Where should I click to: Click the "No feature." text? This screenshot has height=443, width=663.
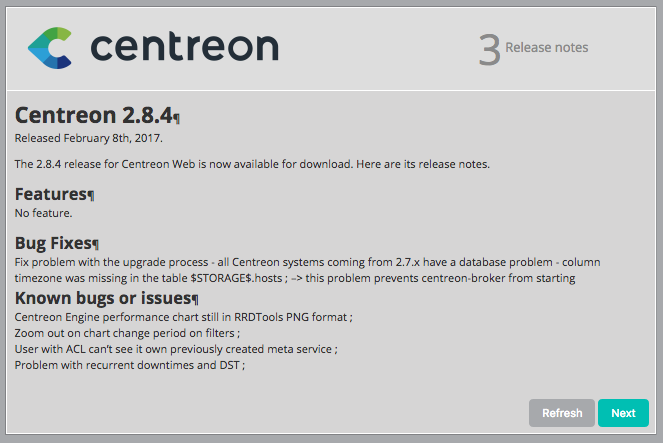point(44,212)
